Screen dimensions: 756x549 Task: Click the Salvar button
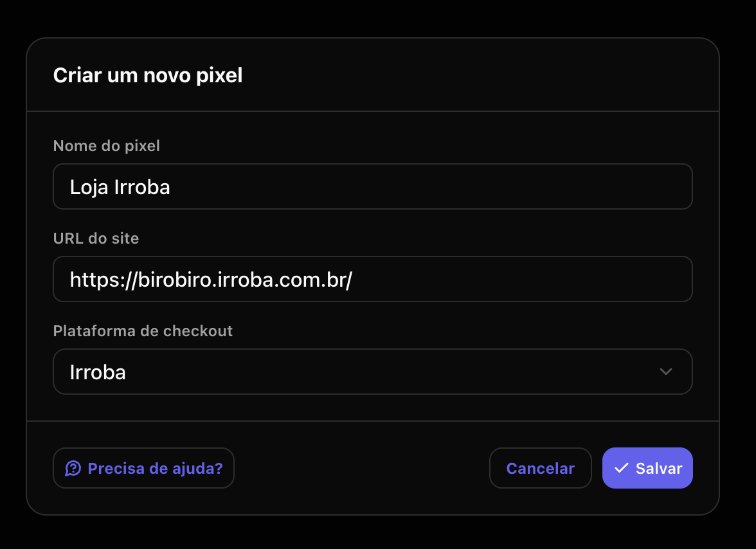coord(647,468)
